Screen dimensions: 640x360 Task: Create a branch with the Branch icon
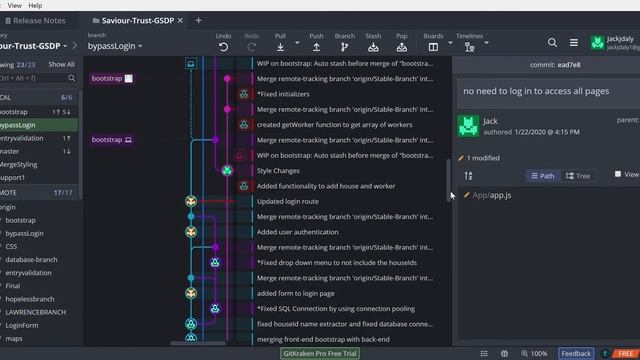(x=344, y=47)
